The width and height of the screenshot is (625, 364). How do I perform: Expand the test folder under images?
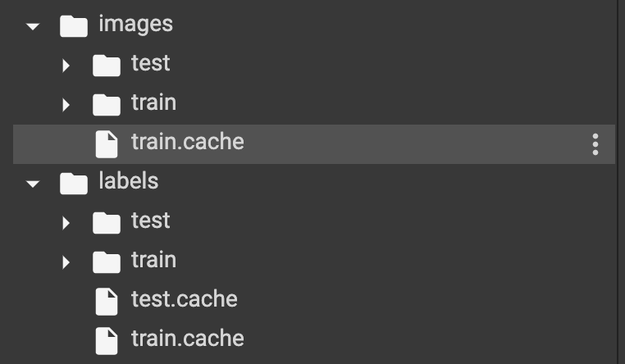(66, 66)
